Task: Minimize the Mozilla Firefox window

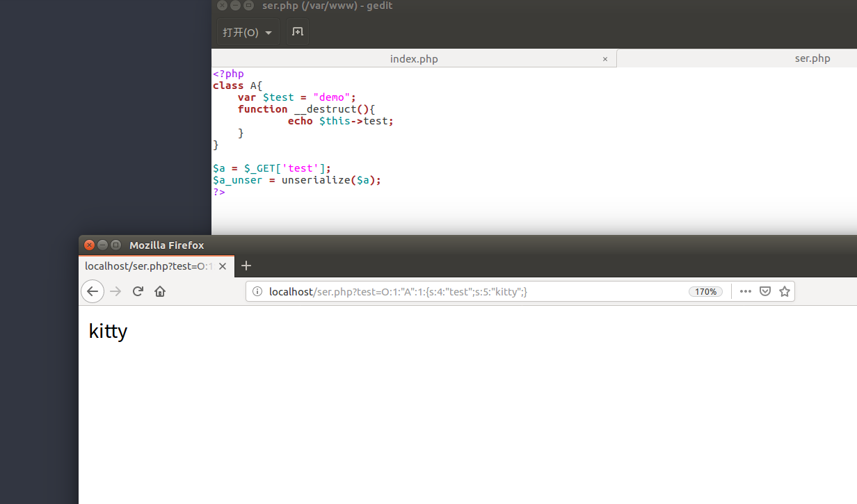Action: [x=103, y=245]
